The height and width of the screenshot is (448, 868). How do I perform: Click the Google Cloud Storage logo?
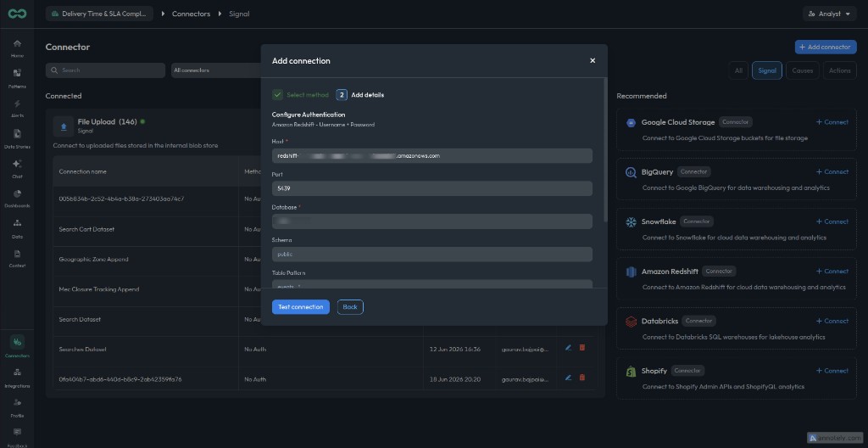click(x=631, y=122)
